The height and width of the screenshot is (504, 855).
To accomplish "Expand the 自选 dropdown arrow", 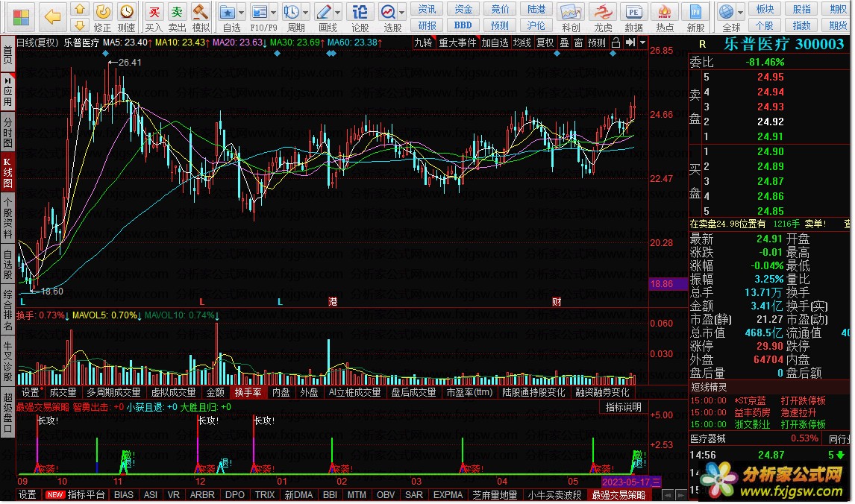I will point(242,12).
